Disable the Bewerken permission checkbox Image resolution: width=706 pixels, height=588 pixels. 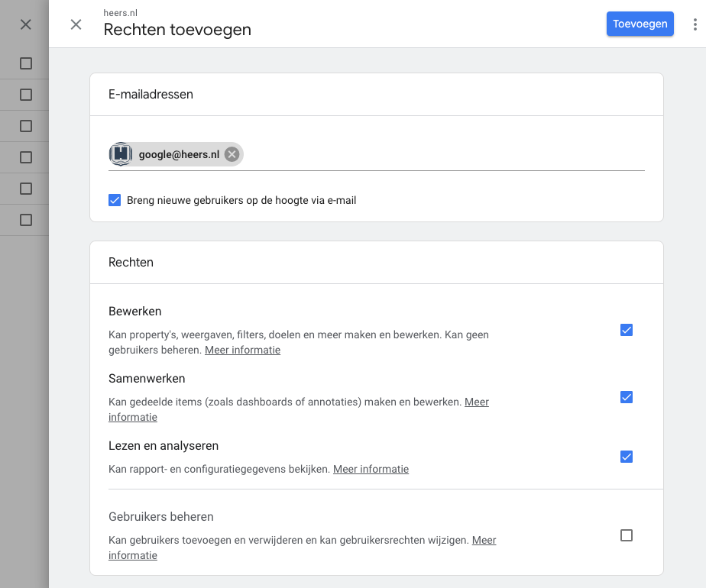tap(627, 330)
